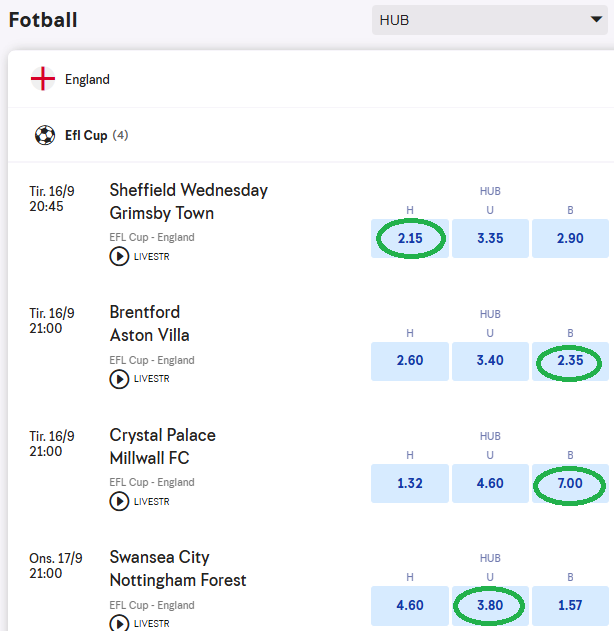The image size is (614, 631).
Task: Select away odds 2.90 for Grimsby Town
Action: coord(570,239)
